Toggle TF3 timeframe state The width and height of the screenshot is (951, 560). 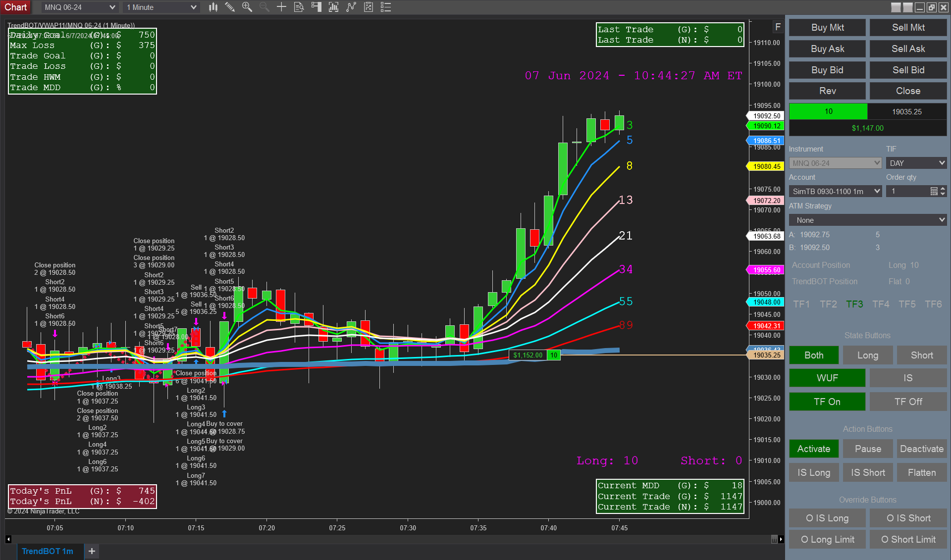click(x=854, y=304)
